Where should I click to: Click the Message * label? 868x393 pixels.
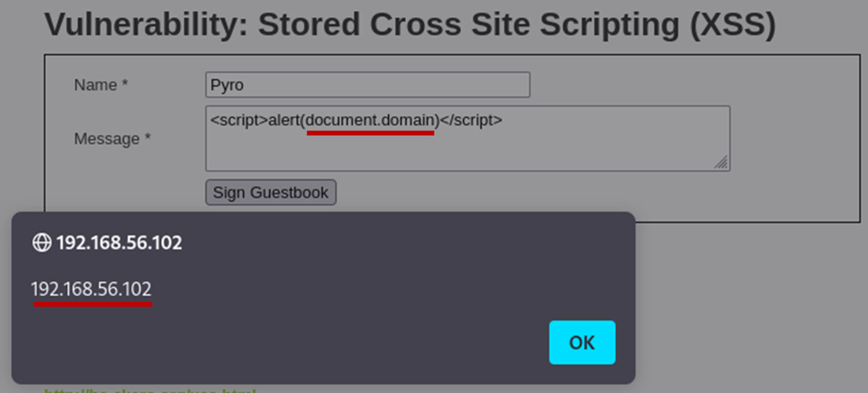click(x=112, y=139)
